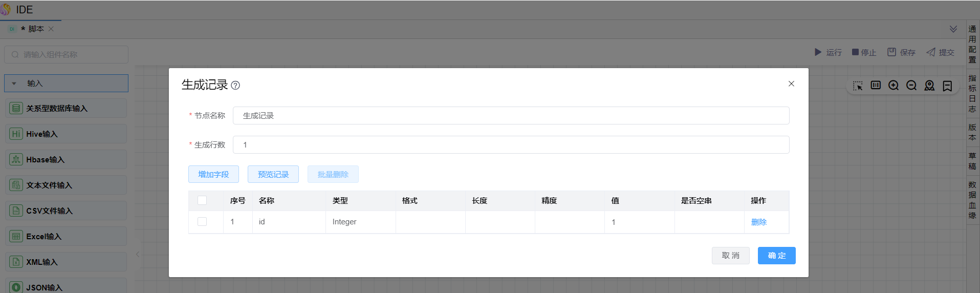Click the zoom in canvas icon
The height and width of the screenshot is (293, 980).
point(894,86)
